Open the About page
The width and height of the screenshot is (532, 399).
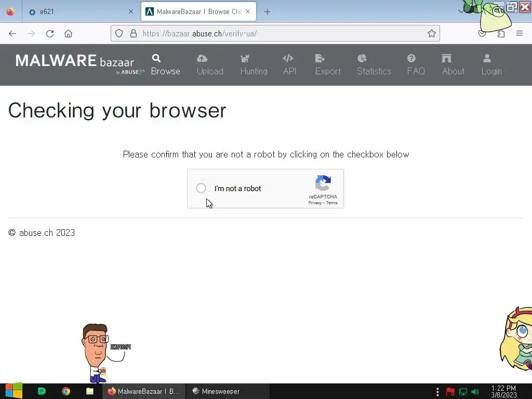tap(453, 65)
